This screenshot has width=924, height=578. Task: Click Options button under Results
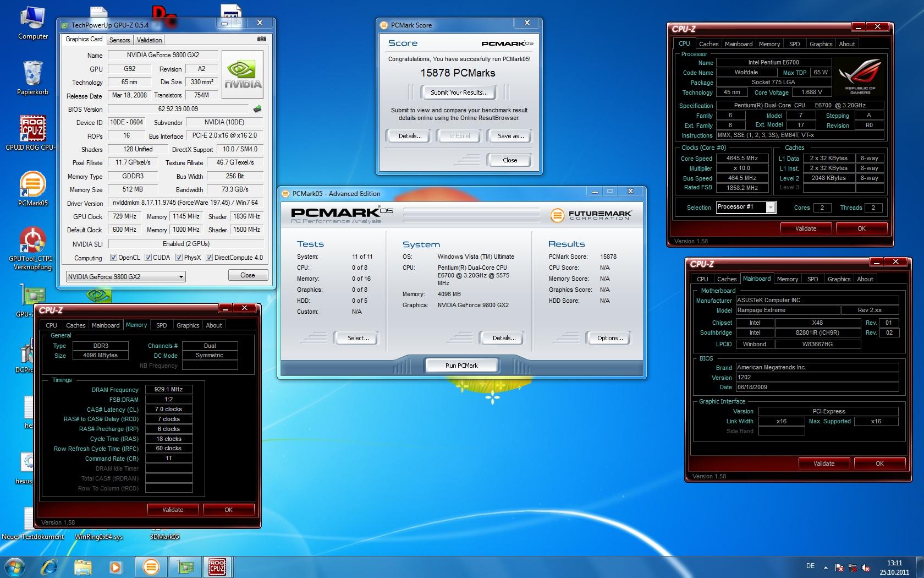[x=610, y=338]
